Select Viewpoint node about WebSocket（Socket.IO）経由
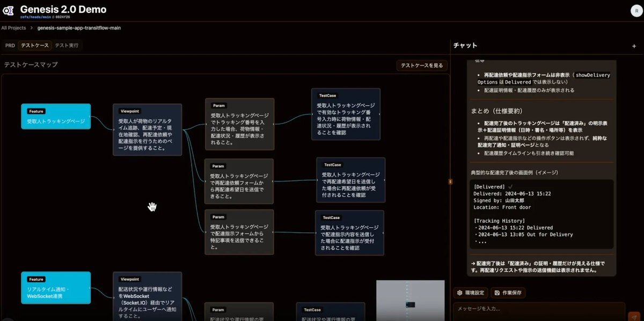 point(147,296)
